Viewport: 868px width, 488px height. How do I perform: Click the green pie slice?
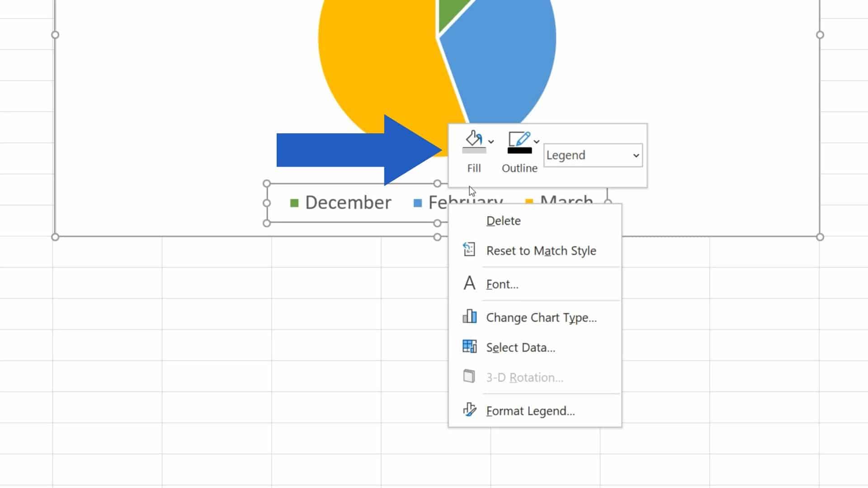coord(450,11)
